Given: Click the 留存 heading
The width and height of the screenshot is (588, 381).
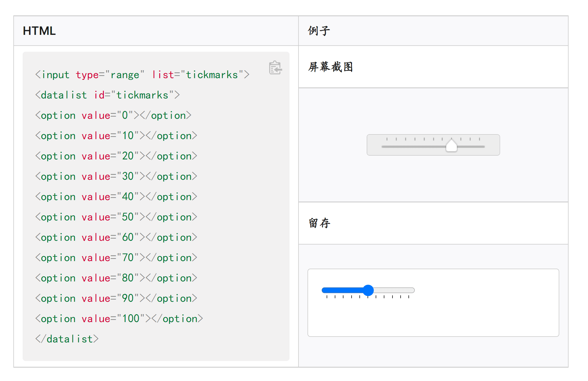Looking at the screenshot, I should (x=319, y=223).
